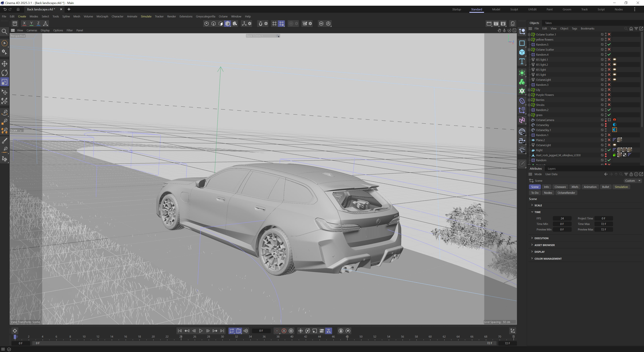Click the FPS input field
This screenshot has height=352, width=644.
pyautogui.click(x=562, y=218)
